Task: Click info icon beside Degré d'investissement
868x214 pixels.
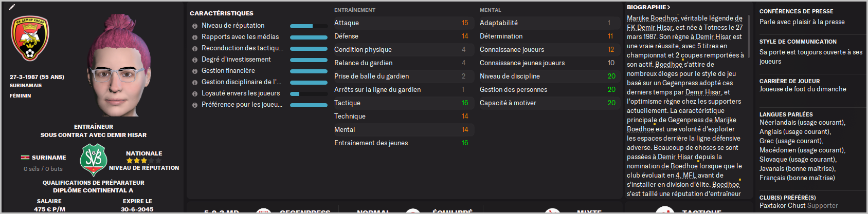Action: [195, 60]
